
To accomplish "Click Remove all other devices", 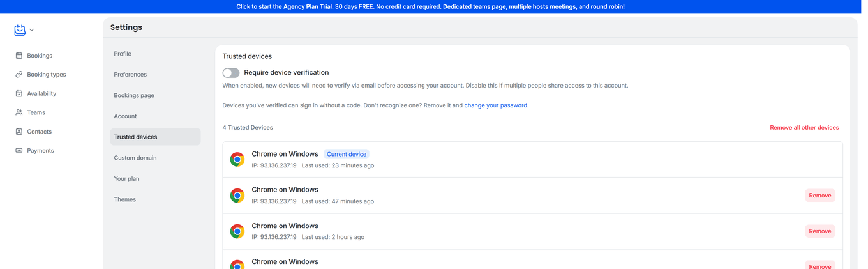I will click(x=804, y=128).
